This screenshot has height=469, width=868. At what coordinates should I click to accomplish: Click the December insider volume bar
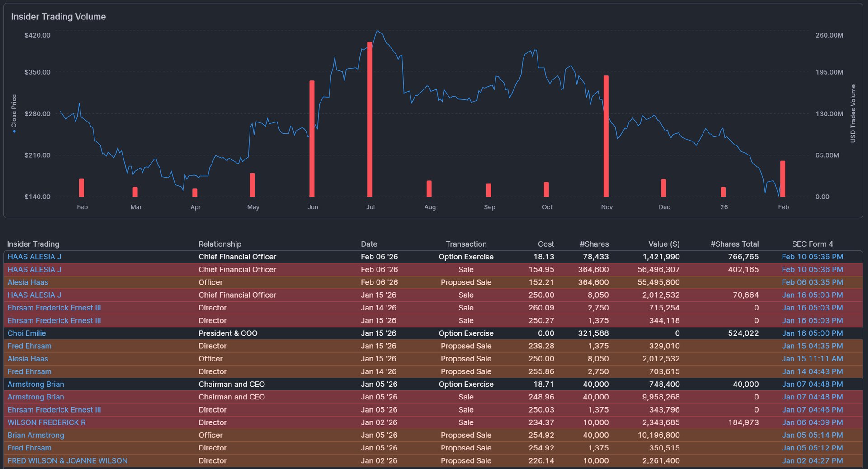pos(663,188)
